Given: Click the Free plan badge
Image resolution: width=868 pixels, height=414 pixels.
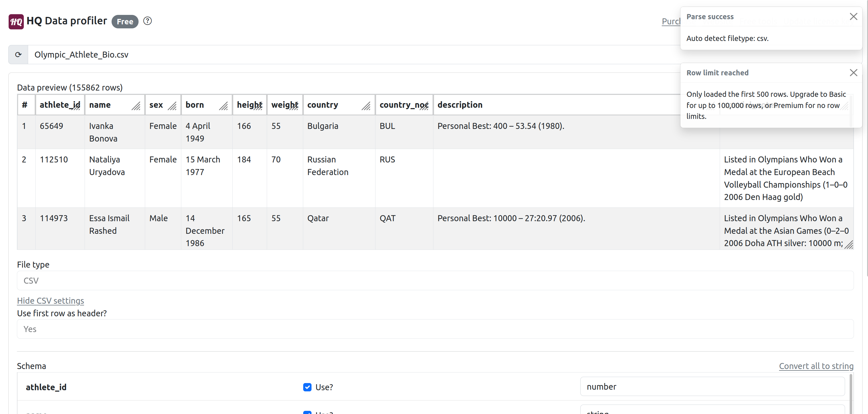Looking at the screenshot, I should [125, 21].
